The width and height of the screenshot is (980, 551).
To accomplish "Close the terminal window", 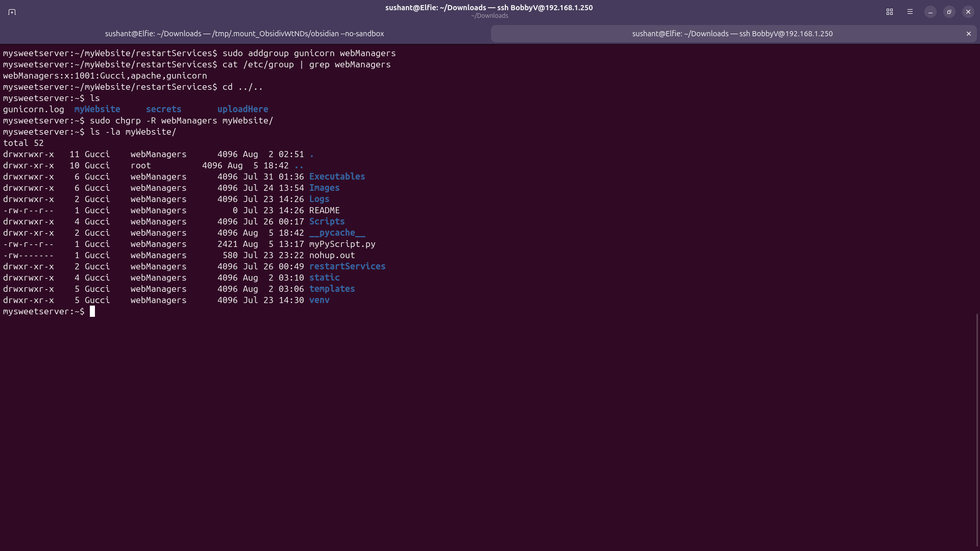I will pyautogui.click(x=968, y=12).
